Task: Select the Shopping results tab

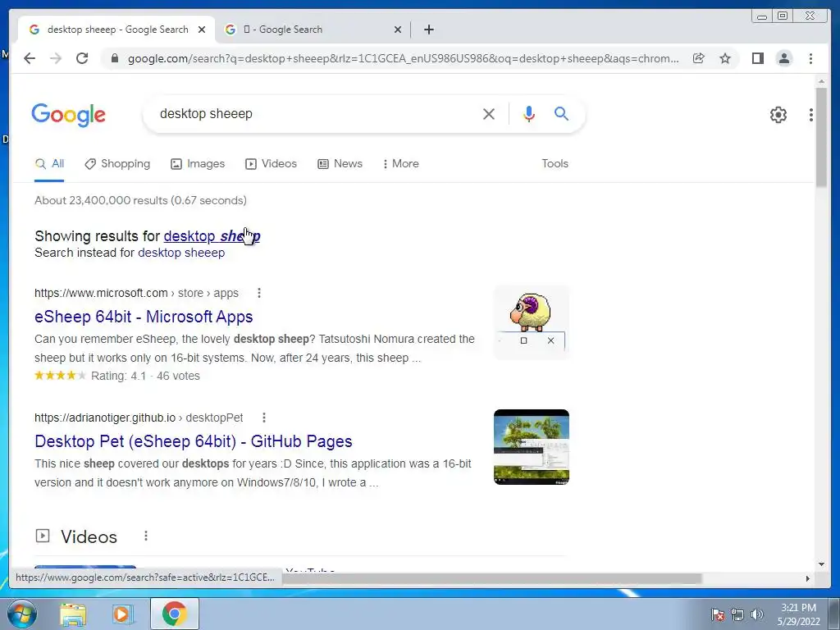Action: 117,164
